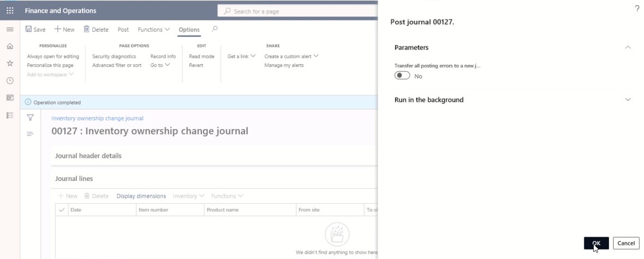Click the action pane search magnifier
This screenshot has height=259, width=644.
[x=214, y=29]
